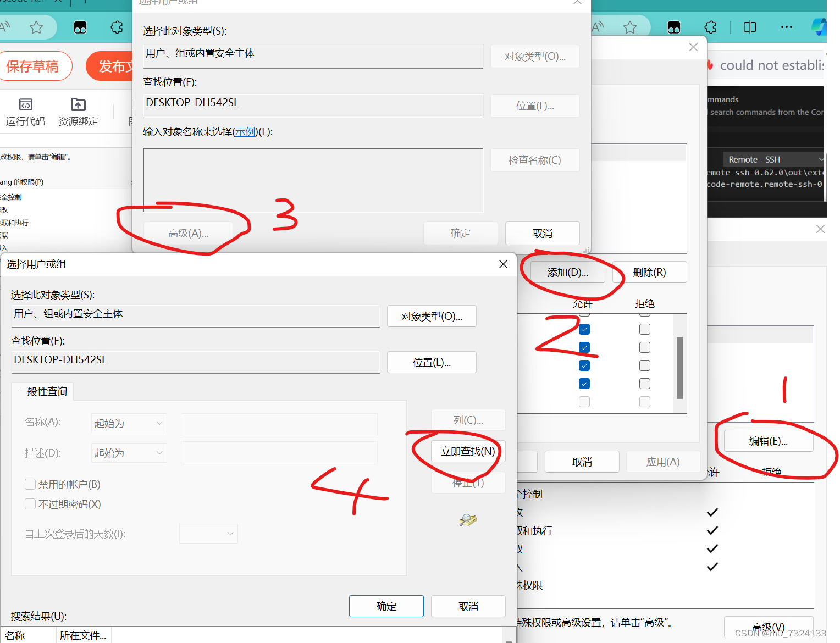The height and width of the screenshot is (643, 840).
Task: Click the Copilot icon in browser toolbar
Action: click(x=819, y=27)
